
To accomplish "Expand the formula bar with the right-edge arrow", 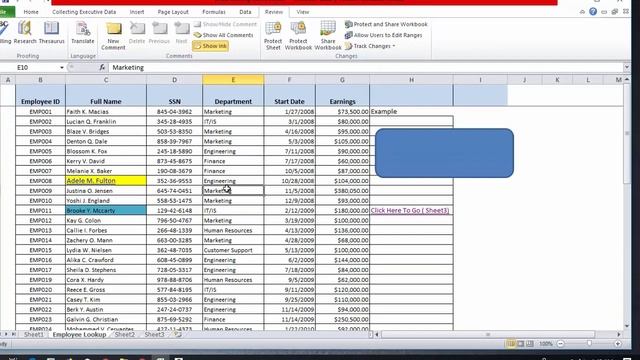I will tap(627, 67).
